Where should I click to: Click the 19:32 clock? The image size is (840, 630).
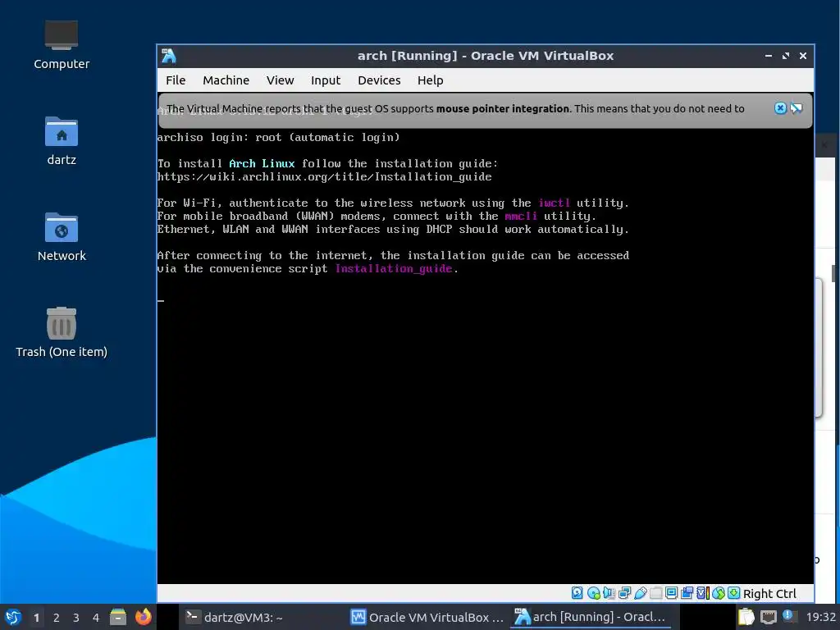point(820,617)
